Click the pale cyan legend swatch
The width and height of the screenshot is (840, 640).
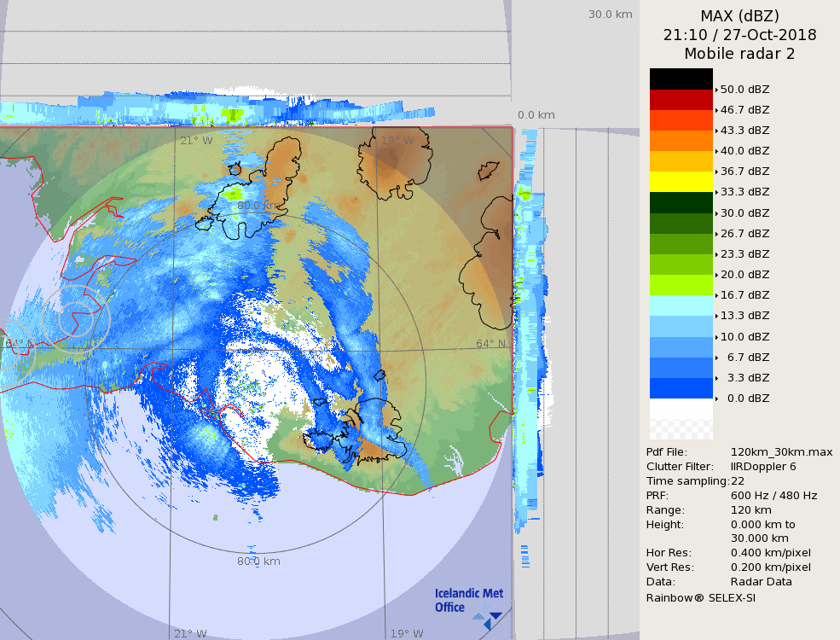(681, 305)
